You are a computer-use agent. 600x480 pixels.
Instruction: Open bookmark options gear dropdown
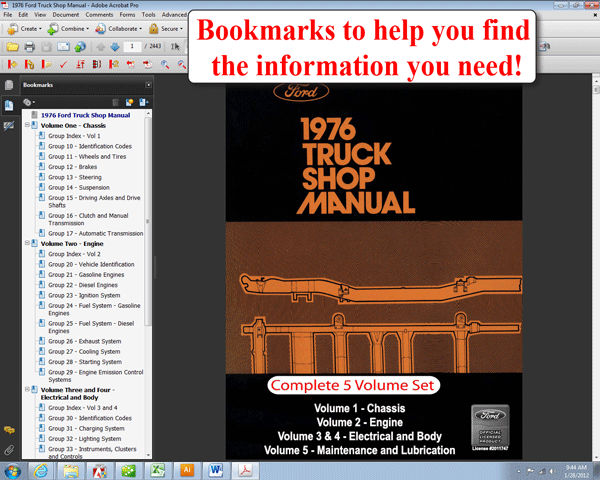tap(29, 102)
